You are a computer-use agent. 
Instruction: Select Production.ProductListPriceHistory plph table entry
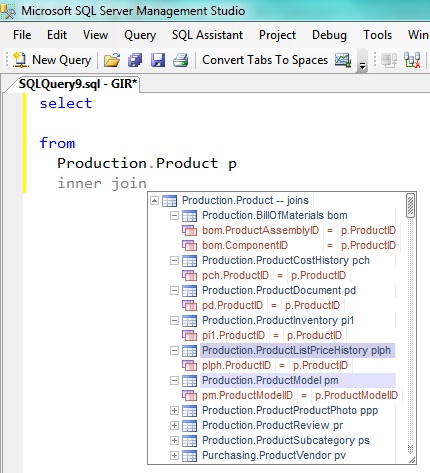coord(296,350)
